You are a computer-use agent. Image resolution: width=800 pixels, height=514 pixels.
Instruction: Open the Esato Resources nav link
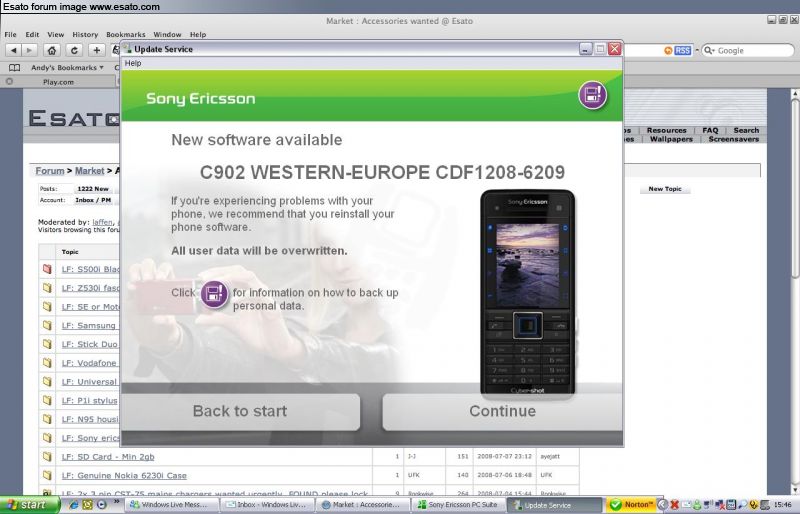666,130
